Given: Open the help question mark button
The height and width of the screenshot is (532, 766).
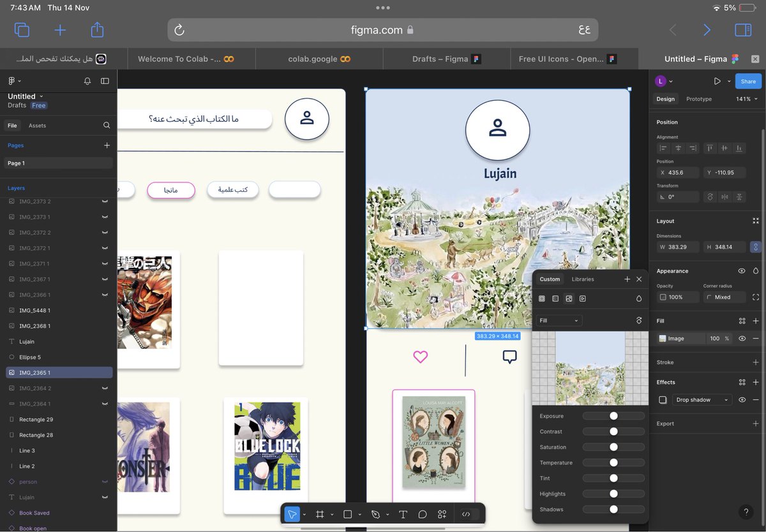Looking at the screenshot, I should 746,512.
